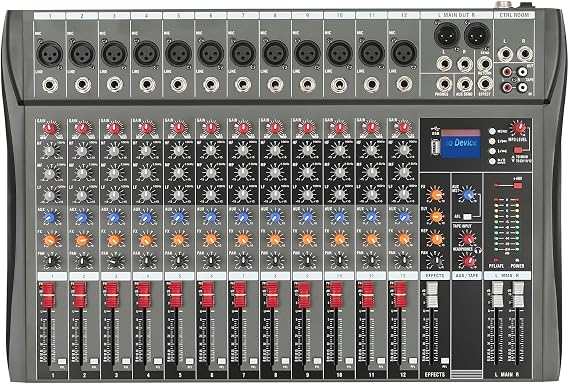Click the red GAIN knob on channel 8
This screenshot has height=384, width=569.
tap(275, 128)
